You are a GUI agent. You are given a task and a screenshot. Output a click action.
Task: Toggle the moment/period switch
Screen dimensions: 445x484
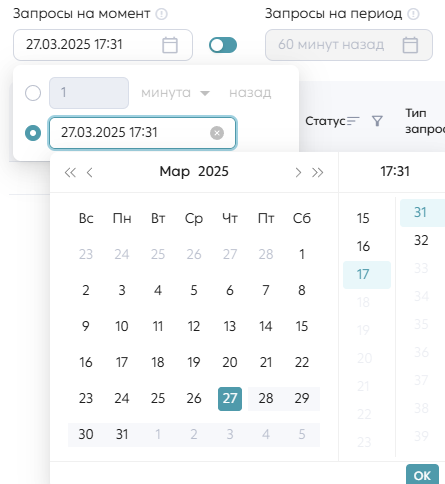(223, 45)
